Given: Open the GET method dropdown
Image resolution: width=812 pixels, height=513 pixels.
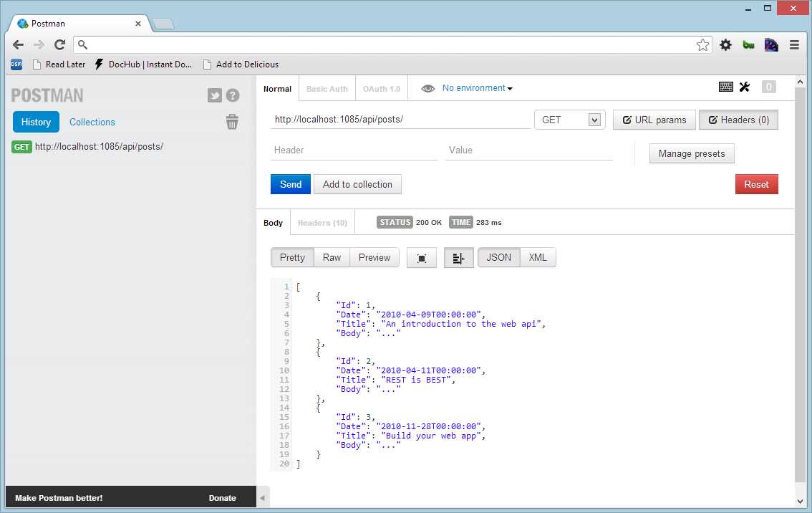Looking at the screenshot, I should [x=570, y=120].
